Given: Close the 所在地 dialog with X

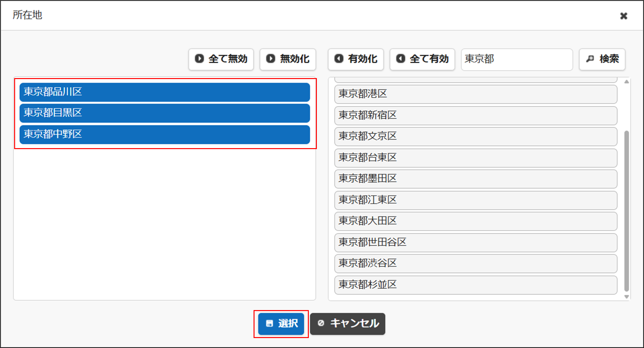Looking at the screenshot, I should point(623,16).
